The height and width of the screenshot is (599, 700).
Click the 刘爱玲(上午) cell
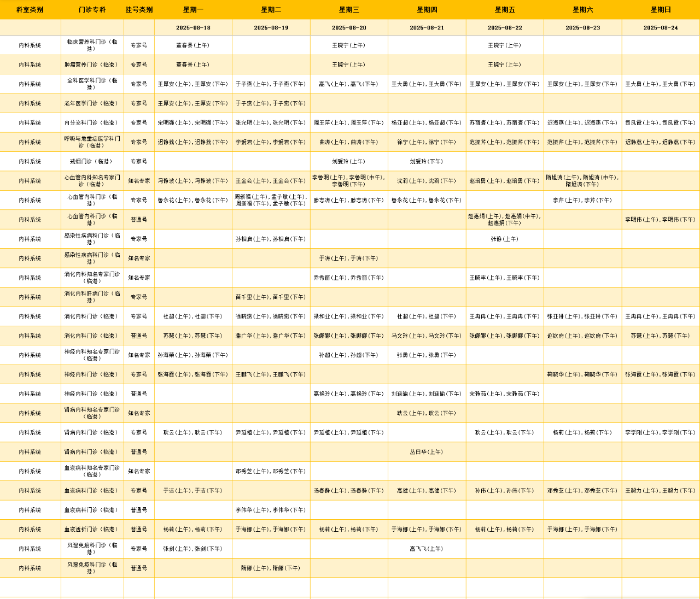[x=349, y=161]
